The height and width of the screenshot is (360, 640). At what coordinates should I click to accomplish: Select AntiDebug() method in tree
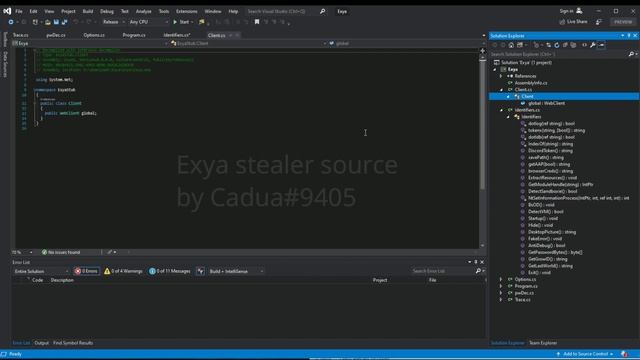(547, 245)
